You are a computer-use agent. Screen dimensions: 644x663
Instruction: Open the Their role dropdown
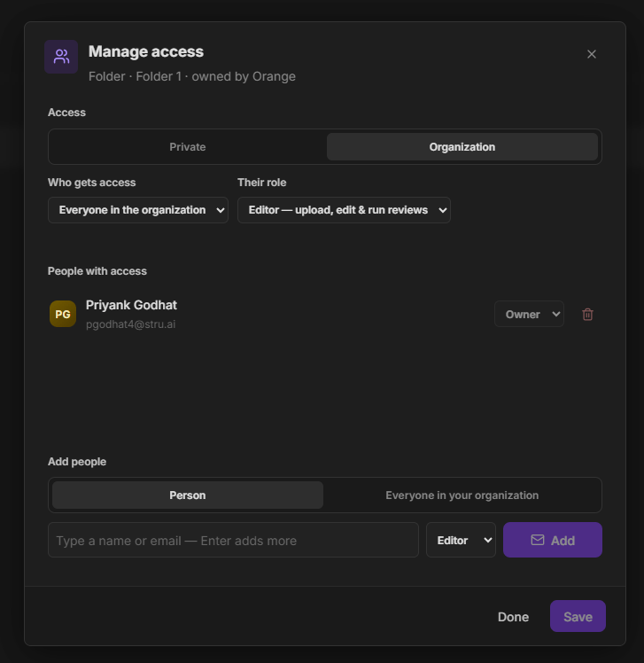344,210
